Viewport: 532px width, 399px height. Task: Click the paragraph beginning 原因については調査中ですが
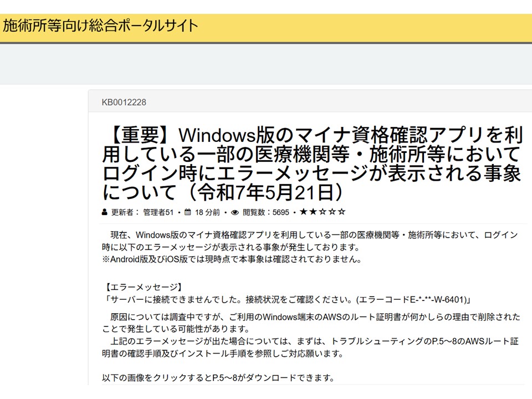click(311, 323)
